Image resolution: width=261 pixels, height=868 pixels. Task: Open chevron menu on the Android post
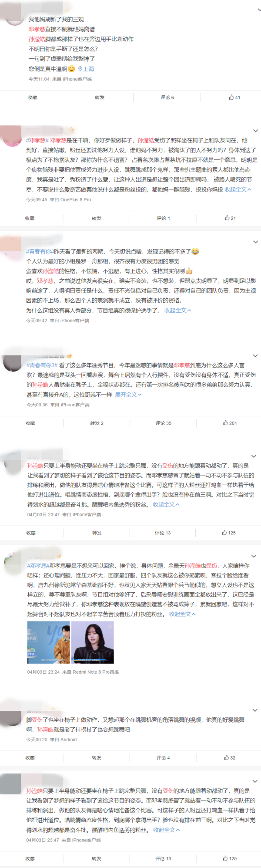pos(255,710)
